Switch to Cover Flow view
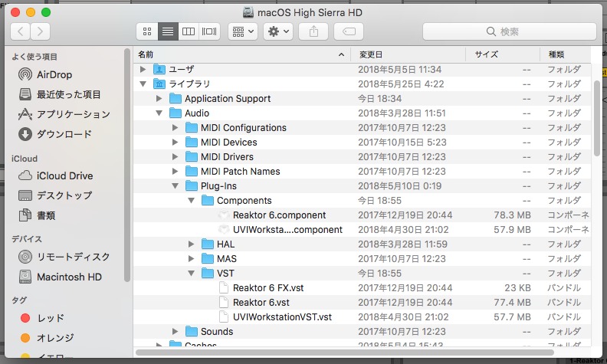 209,31
